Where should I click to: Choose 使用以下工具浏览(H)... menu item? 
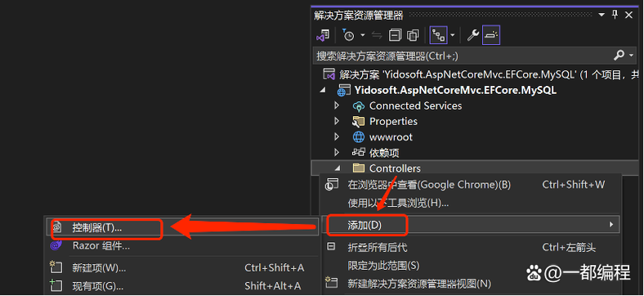point(471,203)
